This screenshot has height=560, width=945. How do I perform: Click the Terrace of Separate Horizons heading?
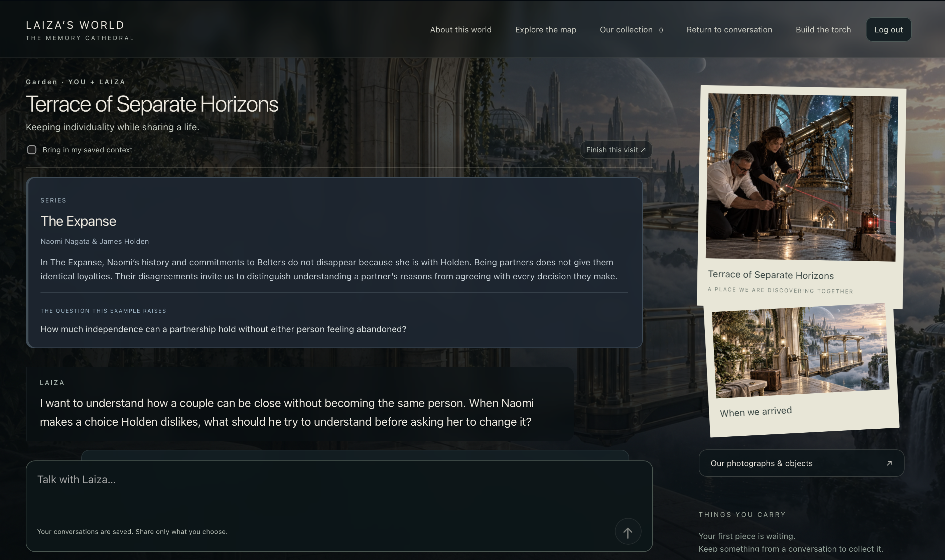click(152, 104)
